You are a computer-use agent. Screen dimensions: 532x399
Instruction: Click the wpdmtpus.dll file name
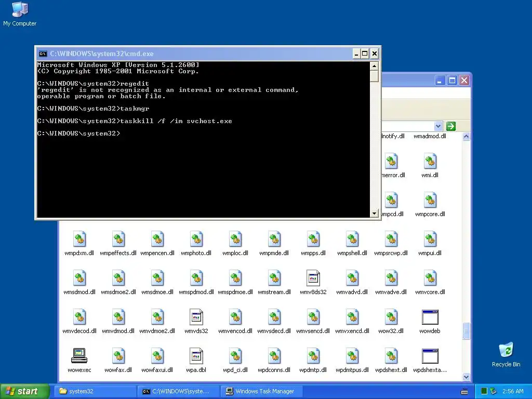[352, 370]
